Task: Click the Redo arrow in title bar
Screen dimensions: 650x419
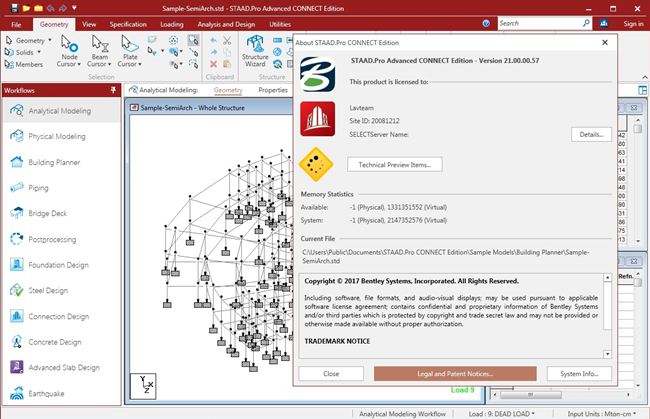Action: pyautogui.click(x=62, y=8)
